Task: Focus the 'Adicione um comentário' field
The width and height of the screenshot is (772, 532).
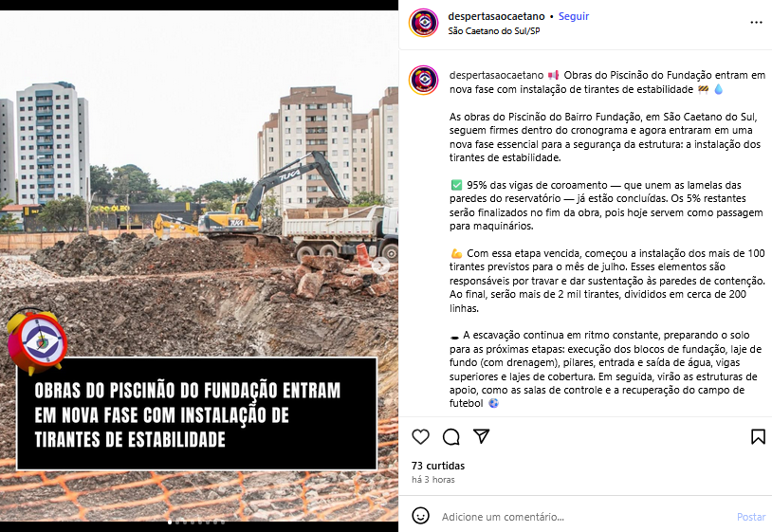Action: click(x=583, y=517)
